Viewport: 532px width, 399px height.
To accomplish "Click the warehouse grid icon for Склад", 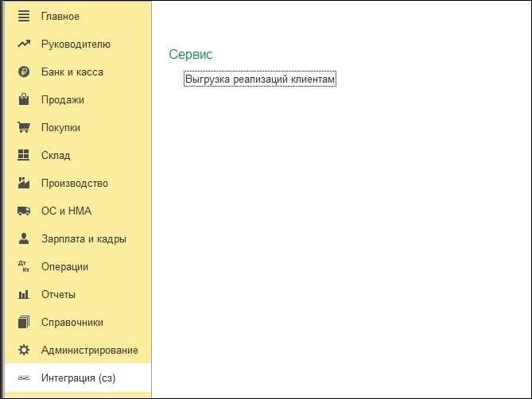I will click(x=24, y=156).
